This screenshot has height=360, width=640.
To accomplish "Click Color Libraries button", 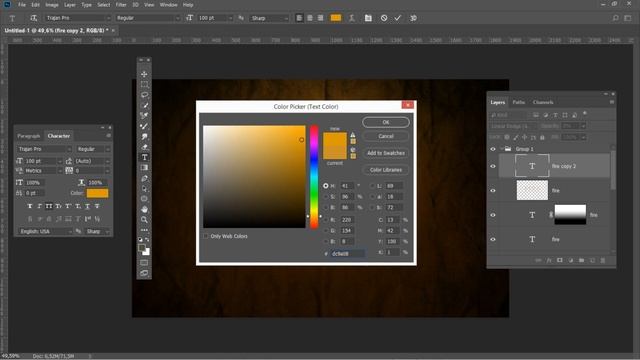I will (386, 170).
